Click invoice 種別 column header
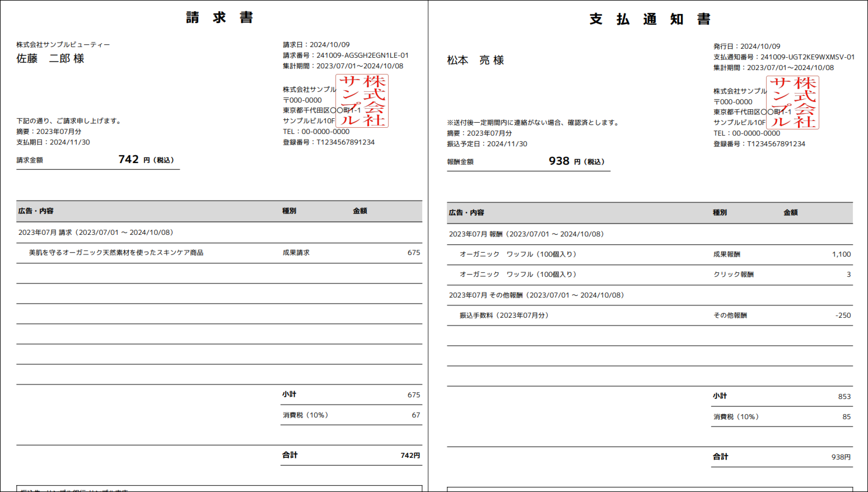 tap(289, 211)
